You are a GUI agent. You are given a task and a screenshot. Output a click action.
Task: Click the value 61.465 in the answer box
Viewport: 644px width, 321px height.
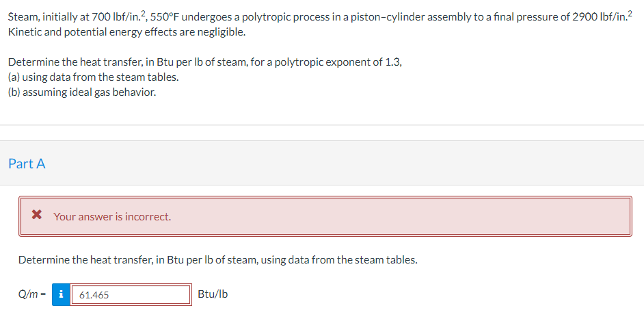pyautogui.click(x=94, y=295)
